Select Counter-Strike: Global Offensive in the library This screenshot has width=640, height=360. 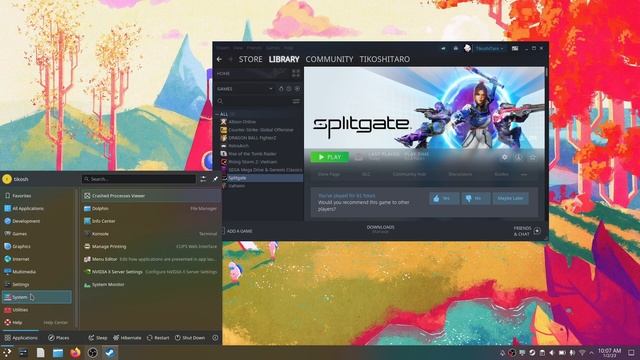(261, 130)
